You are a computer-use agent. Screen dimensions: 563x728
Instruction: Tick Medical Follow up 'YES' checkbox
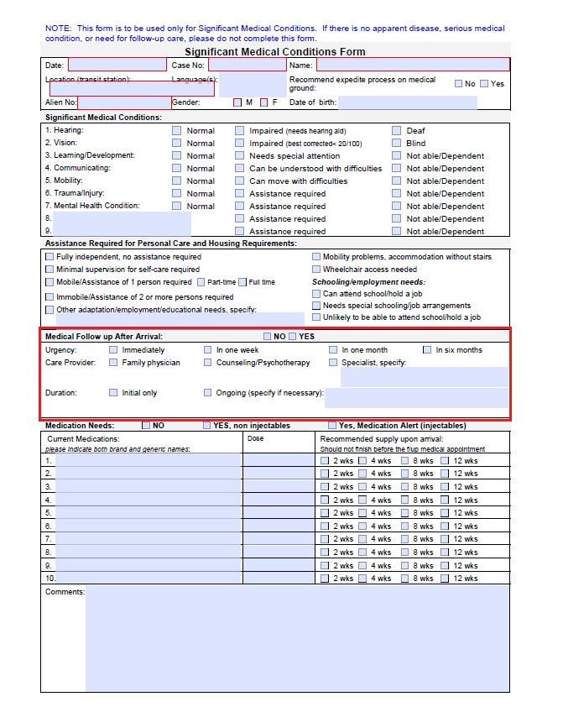click(293, 337)
